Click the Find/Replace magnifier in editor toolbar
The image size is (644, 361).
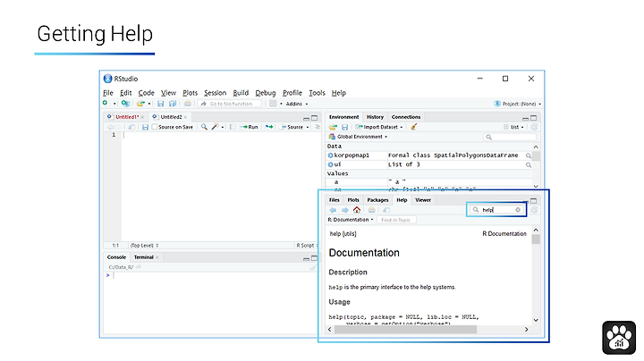coord(204,127)
